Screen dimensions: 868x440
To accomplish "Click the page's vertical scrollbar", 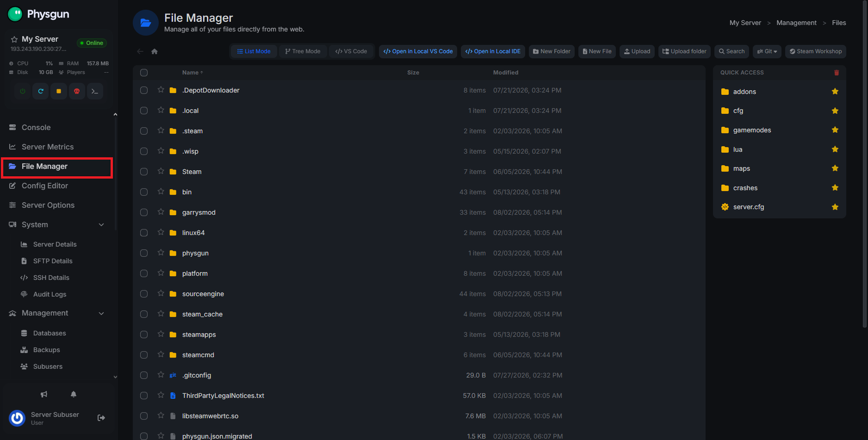I will [x=865, y=164].
